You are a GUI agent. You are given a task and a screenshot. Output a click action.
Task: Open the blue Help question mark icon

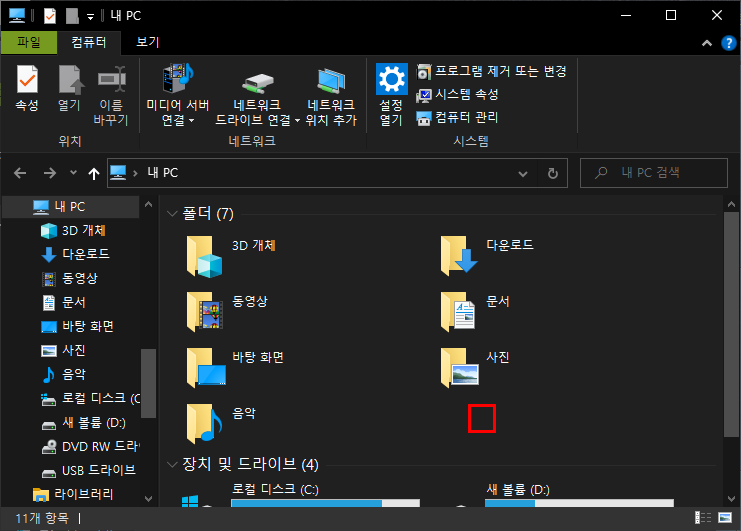[729, 43]
